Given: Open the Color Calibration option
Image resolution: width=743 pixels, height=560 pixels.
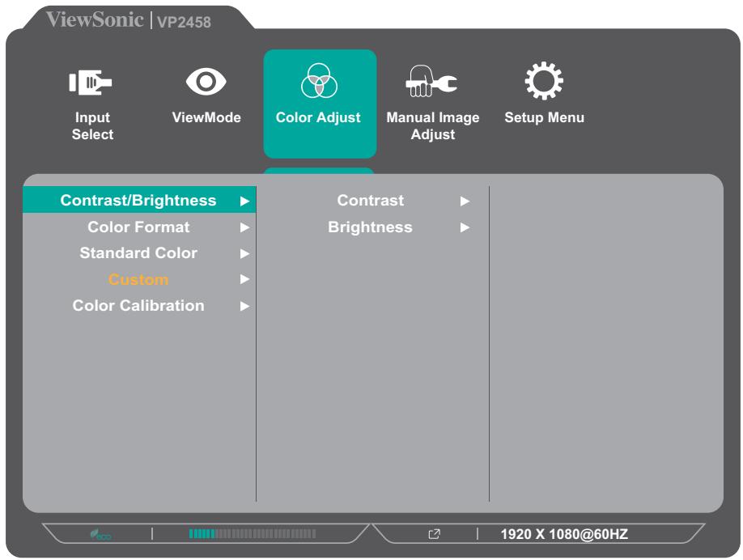Looking at the screenshot, I should (138, 306).
